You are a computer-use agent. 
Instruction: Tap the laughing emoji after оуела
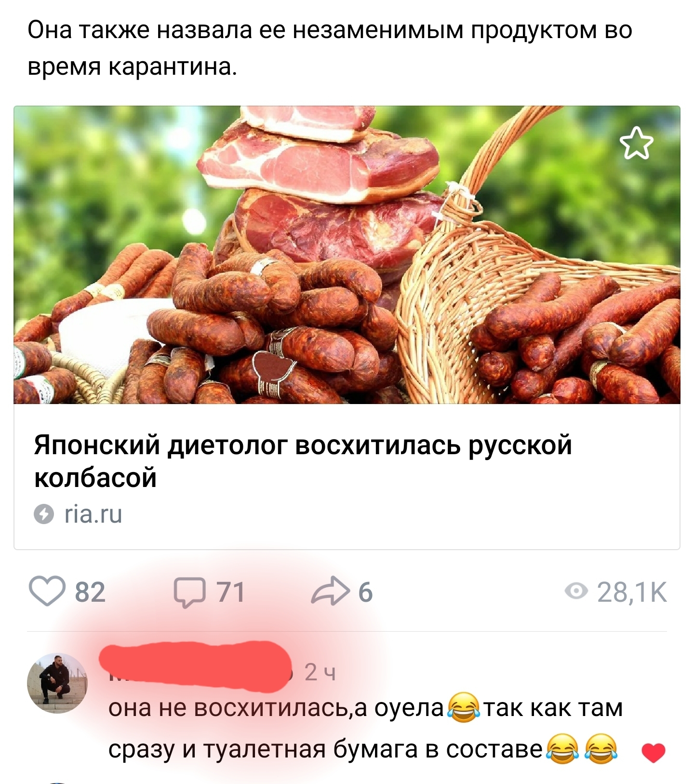(x=464, y=708)
